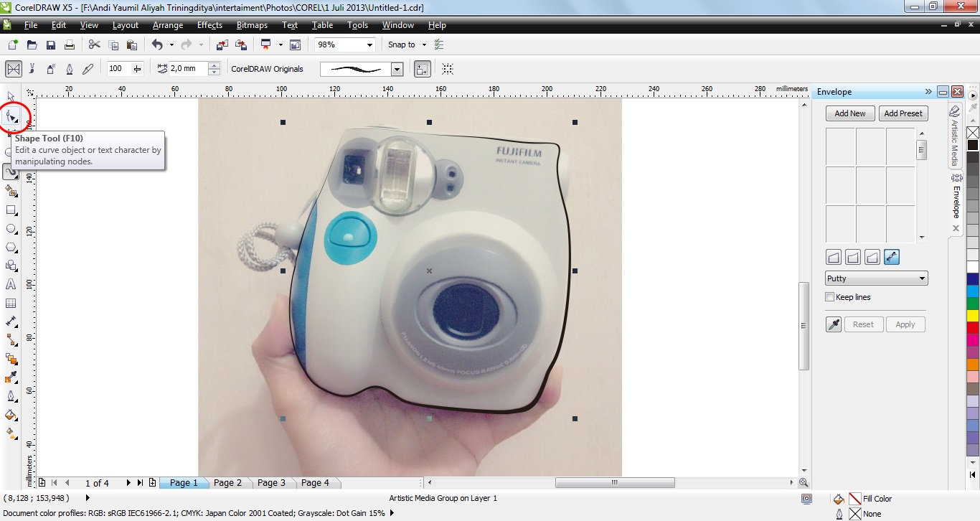Activate the Calligraphic artistic media mode
The image size is (980, 521).
click(x=70, y=69)
